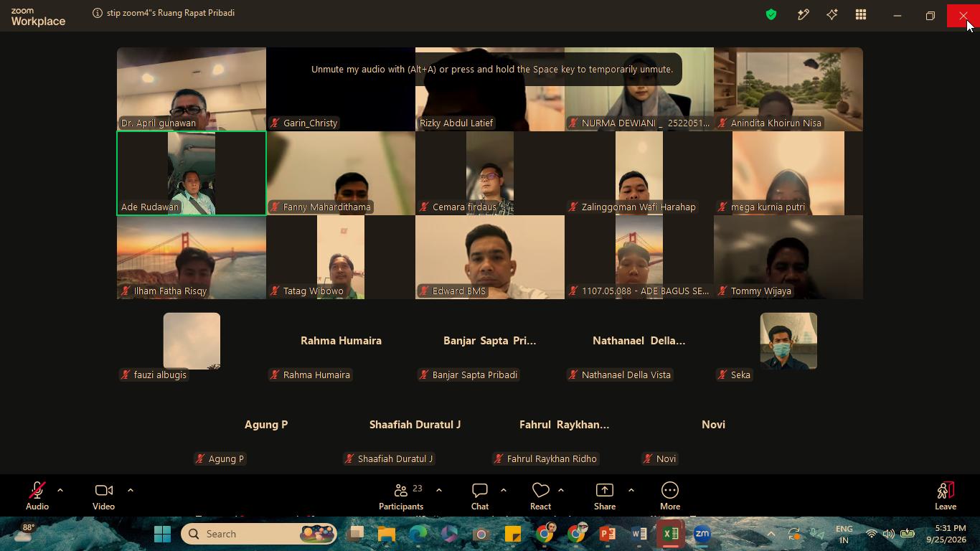Open the Chat panel
The height and width of the screenshot is (551, 980).
point(480,496)
